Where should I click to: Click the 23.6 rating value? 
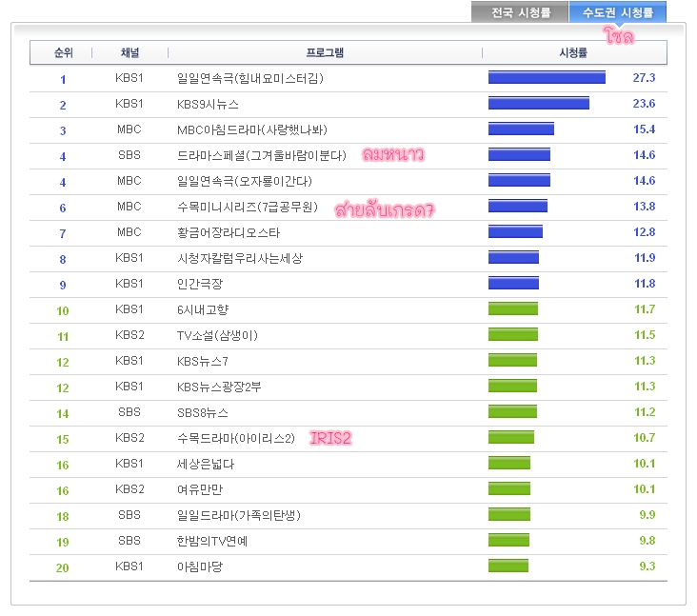tap(644, 104)
